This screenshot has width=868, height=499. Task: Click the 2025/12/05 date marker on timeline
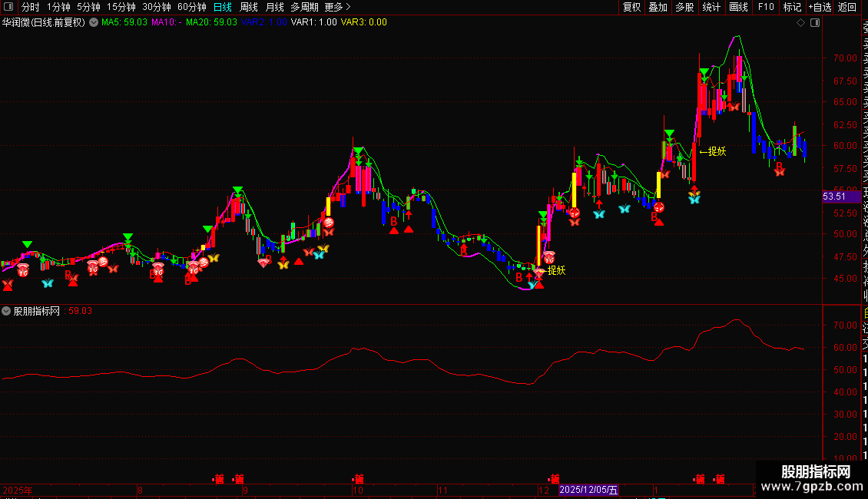588,489
